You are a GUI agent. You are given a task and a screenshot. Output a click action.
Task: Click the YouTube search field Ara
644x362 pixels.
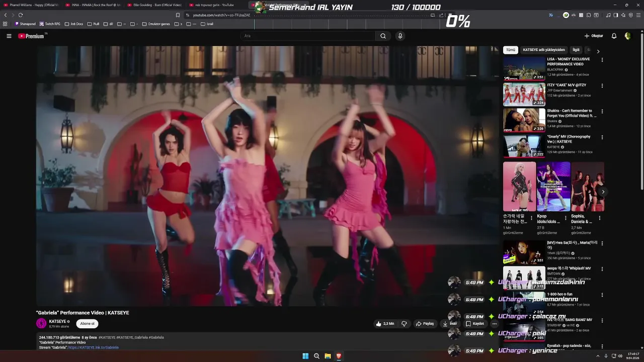307,36
